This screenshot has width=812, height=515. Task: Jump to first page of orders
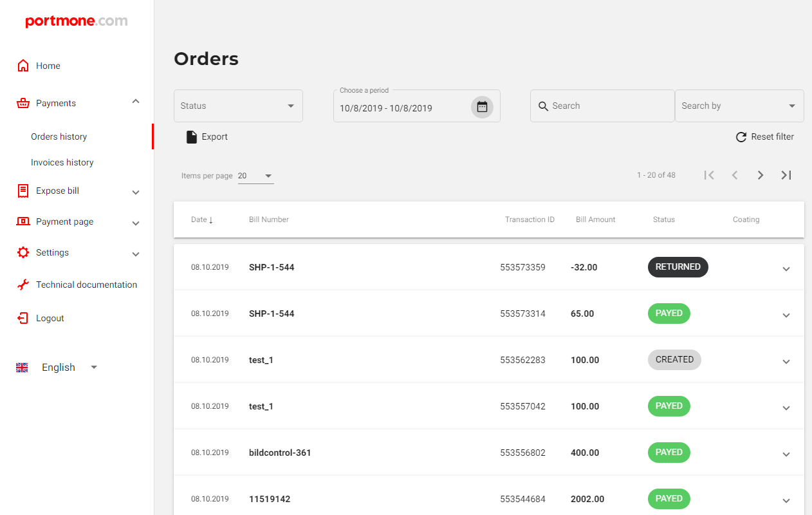[709, 175]
